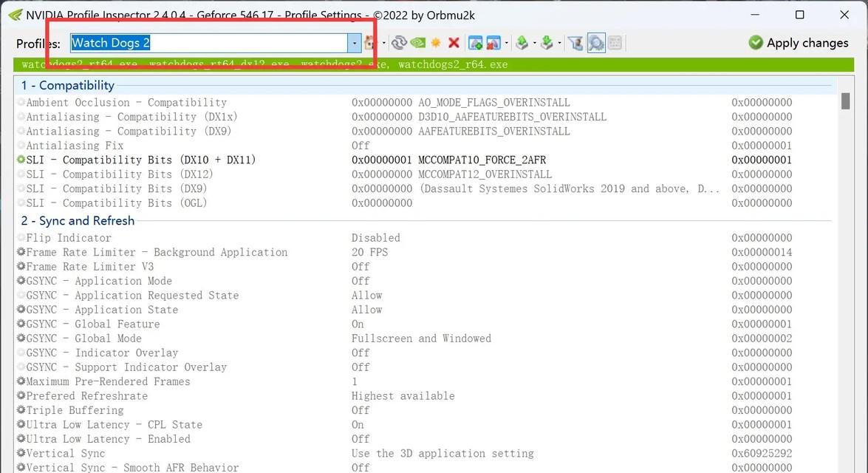
Task: Open the dropdown arrow next to the home icon
Action: click(384, 43)
